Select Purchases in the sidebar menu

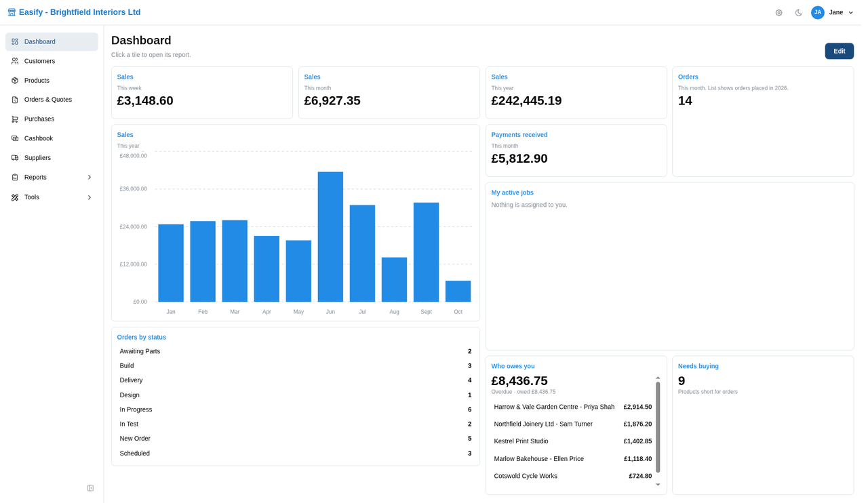[52, 119]
